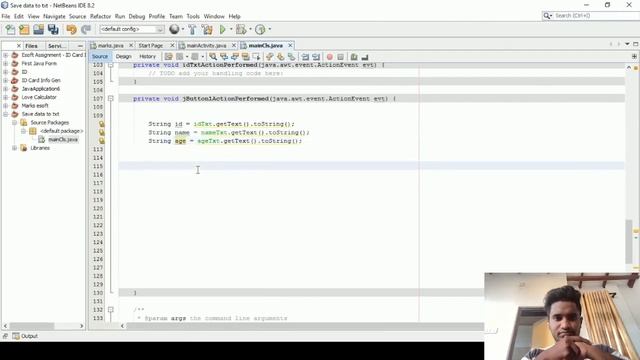The width and height of the screenshot is (640, 360).
Task: Click the Open Project toolbar icon
Action: click(x=38, y=29)
